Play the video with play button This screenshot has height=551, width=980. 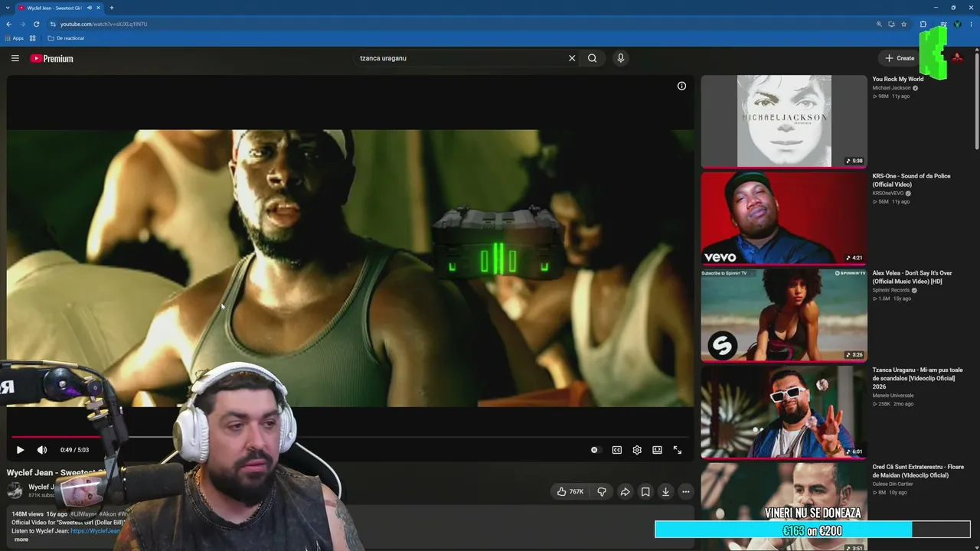(x=20, y=450)
